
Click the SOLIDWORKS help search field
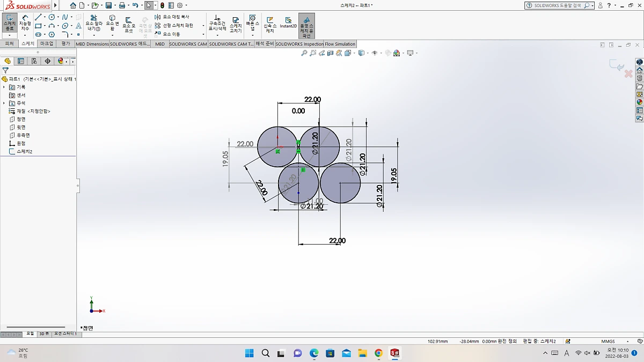(558, 5)
